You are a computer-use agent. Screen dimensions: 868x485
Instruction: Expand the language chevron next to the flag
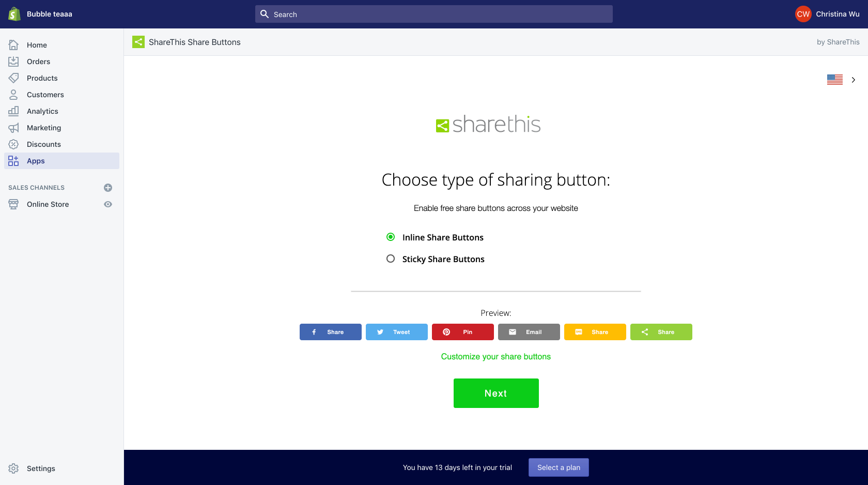[x=854, y=80]
